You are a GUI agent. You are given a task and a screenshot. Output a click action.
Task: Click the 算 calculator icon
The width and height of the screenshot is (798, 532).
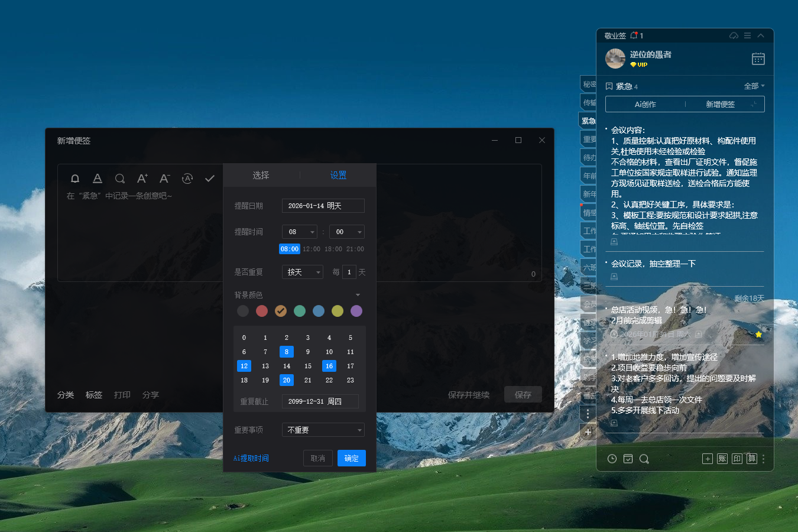coord(751,459)
